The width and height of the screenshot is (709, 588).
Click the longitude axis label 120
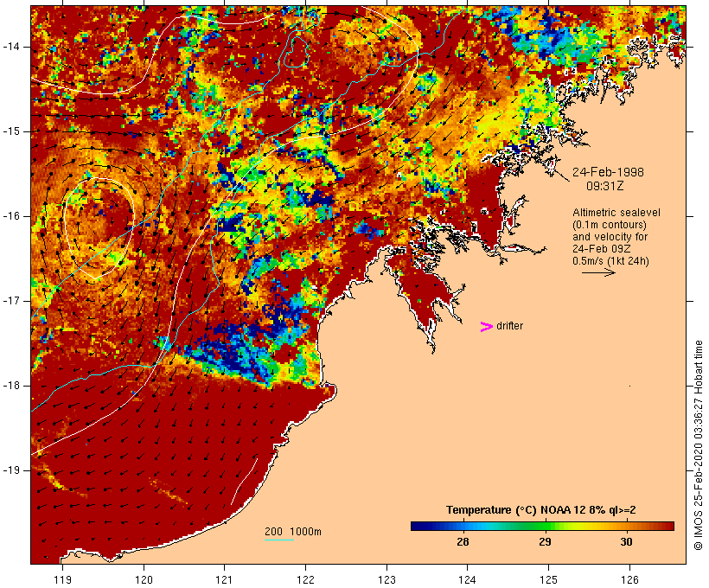click(x=144, y=580)
